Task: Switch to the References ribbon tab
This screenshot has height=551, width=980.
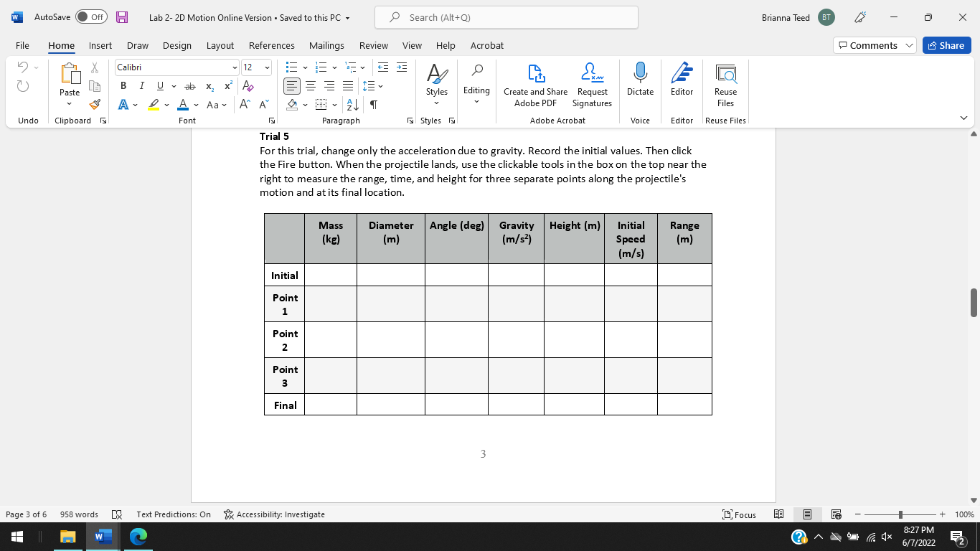Action: click(x=272, y=45)
